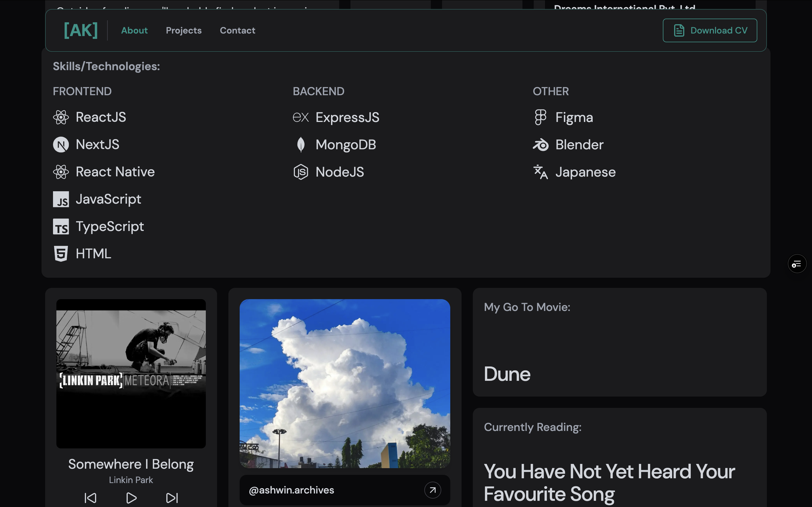
Task: Click the NodeJS hexagon icon
Action: [301, 172]
